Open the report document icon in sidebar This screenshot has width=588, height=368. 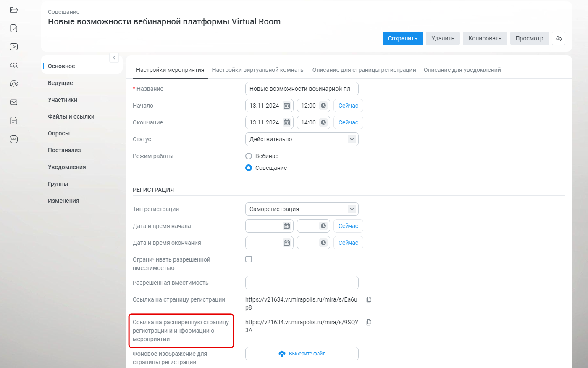pos(14,121)
